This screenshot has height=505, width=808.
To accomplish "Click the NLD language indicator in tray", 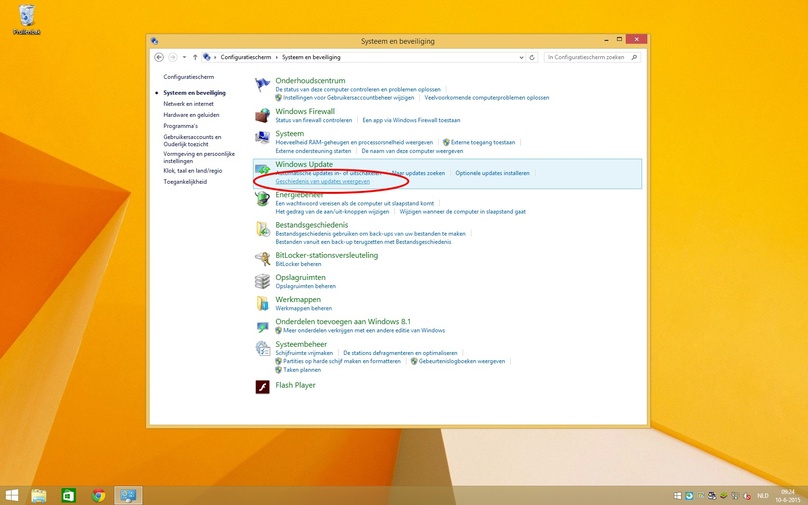I will [x=763, y=496].
